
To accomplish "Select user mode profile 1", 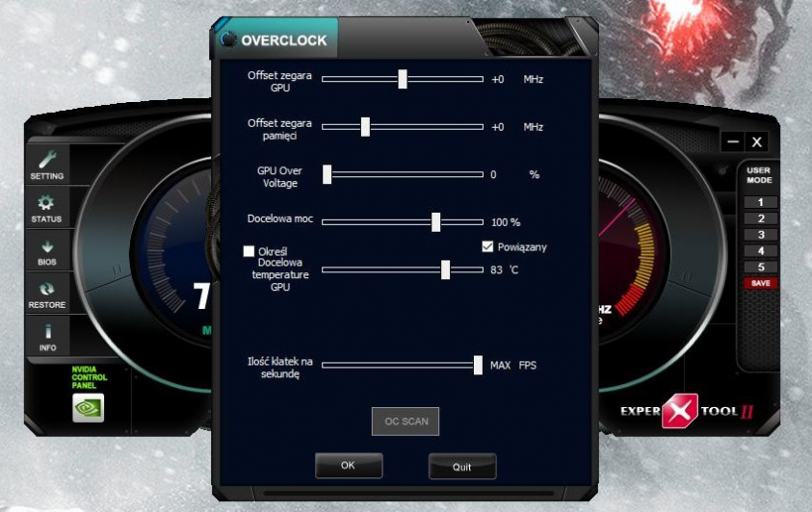I will pos(760,202).
